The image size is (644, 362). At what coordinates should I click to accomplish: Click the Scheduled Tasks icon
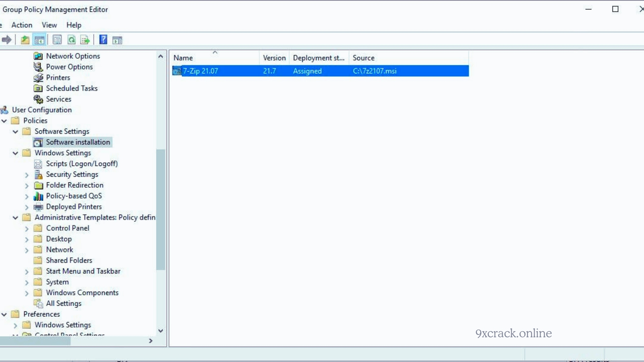(38, 88)
